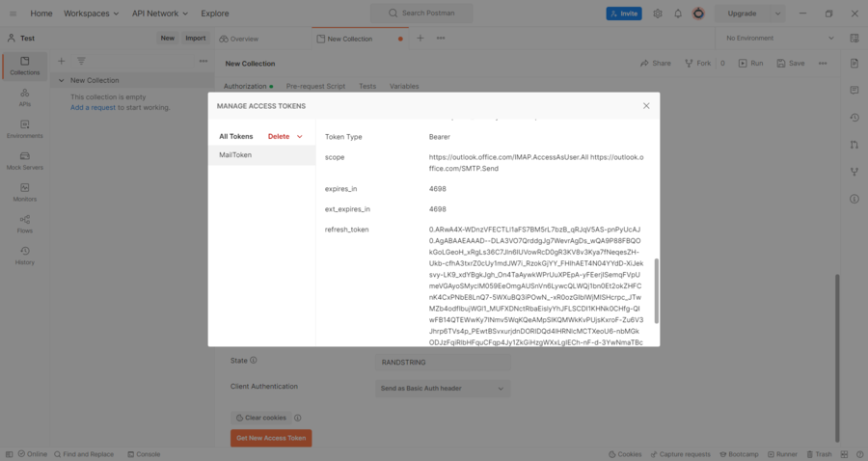Click the New button in workspace header
The image size is (868, 461).
[x=167, y=39]
